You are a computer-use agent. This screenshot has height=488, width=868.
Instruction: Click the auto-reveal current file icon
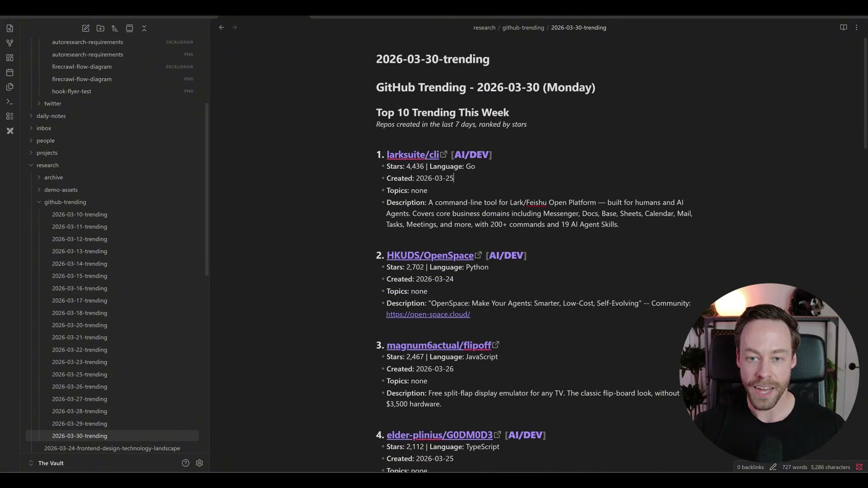(x=129, y=28)
